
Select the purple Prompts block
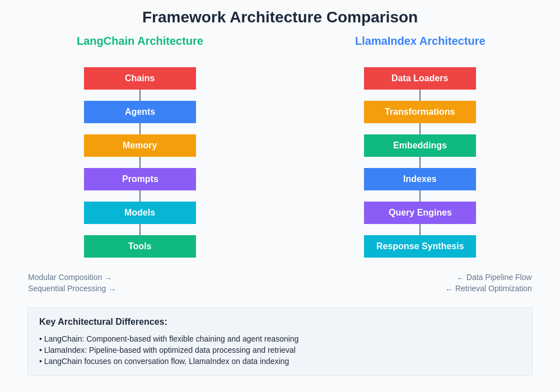point(140,179)
